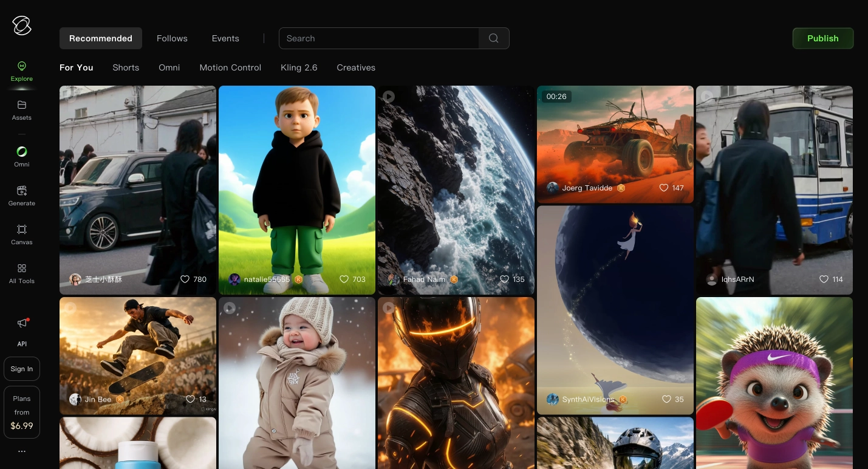Image resolution: width=868 pixels, height=469 pixels.
Task: Click the Kling logo in the sidebar
Action: [22, 26]
